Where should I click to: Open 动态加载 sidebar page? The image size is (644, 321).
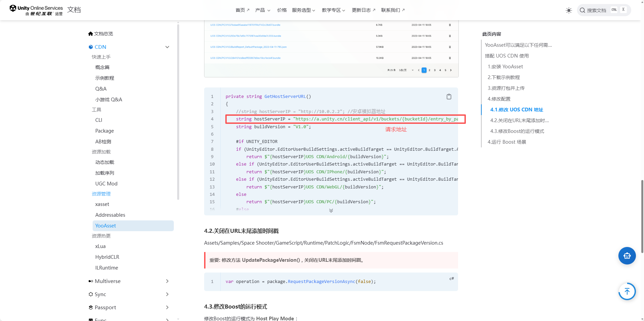[105, 162]
